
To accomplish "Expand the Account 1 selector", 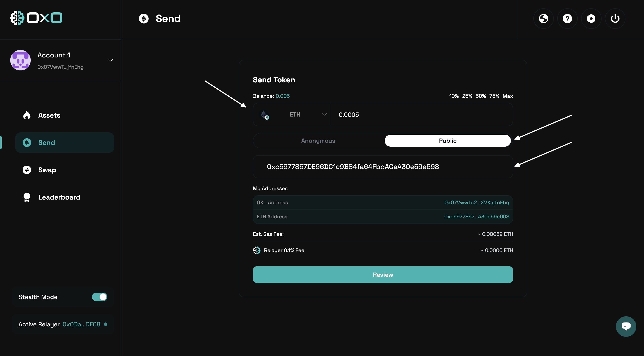I will click(x=110, y=60).
